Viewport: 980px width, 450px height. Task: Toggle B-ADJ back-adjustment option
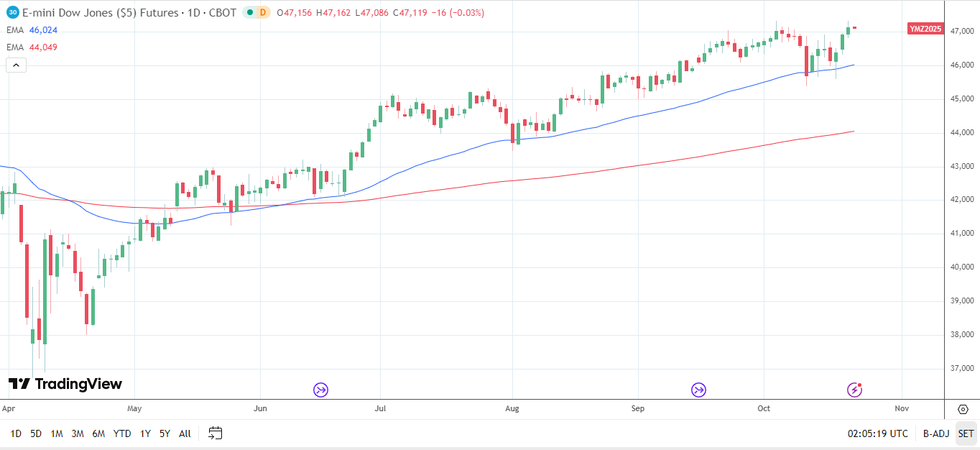[x=936, y=433]
